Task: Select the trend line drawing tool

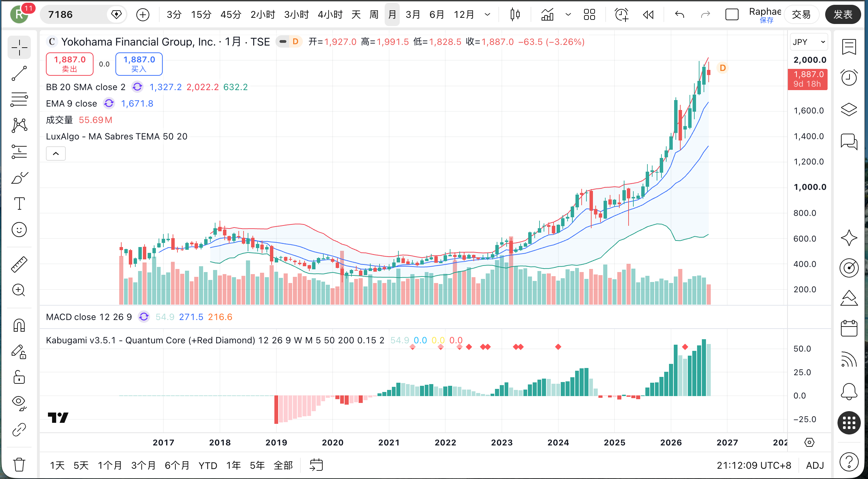Action: 19,73
